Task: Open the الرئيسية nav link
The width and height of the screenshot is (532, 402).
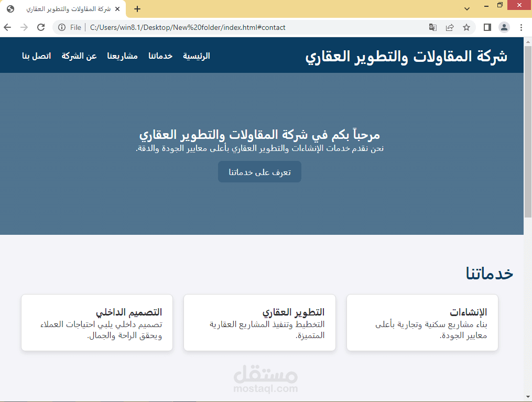Action: pos(197,56)
